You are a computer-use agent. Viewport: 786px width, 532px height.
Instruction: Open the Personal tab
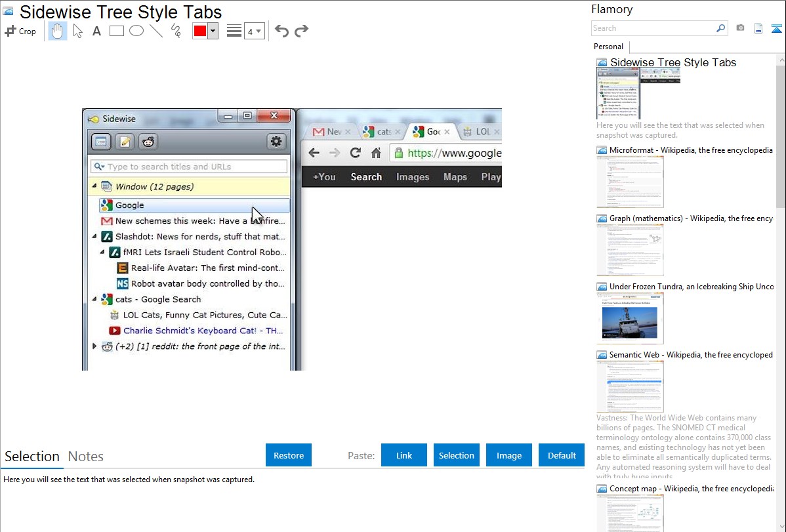point(608,47)
